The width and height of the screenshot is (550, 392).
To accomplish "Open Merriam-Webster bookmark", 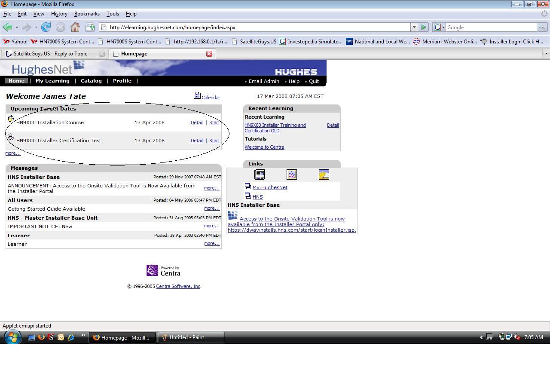I will click(445, 42).
